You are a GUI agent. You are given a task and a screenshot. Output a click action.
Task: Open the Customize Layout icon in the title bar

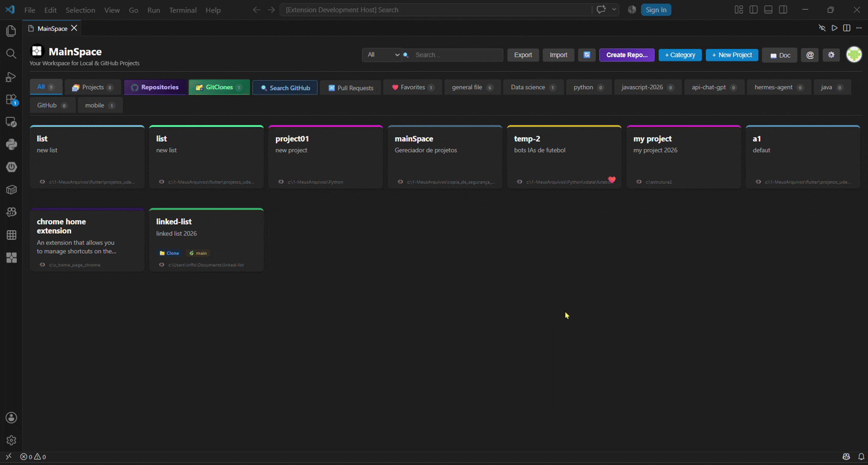coord(738,10)
